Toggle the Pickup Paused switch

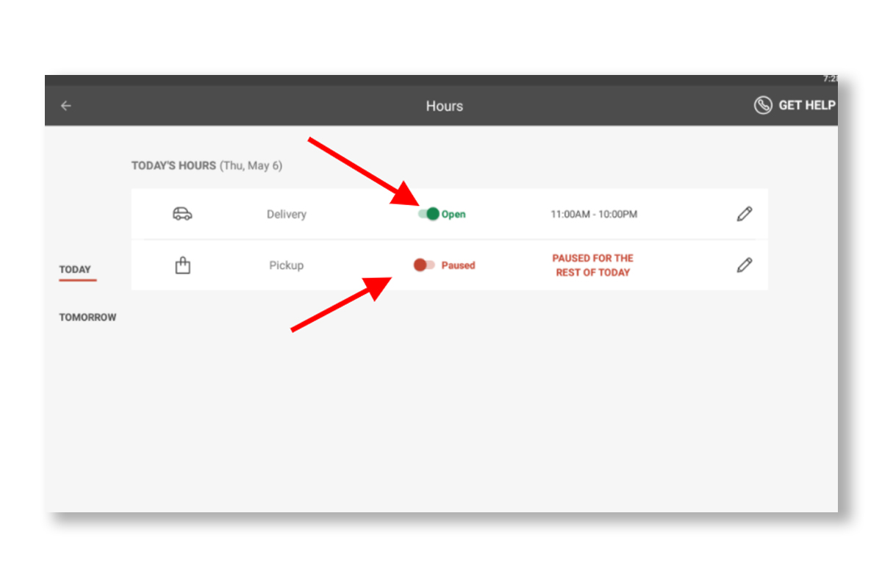pyautogui.click(x=424, y=265)
